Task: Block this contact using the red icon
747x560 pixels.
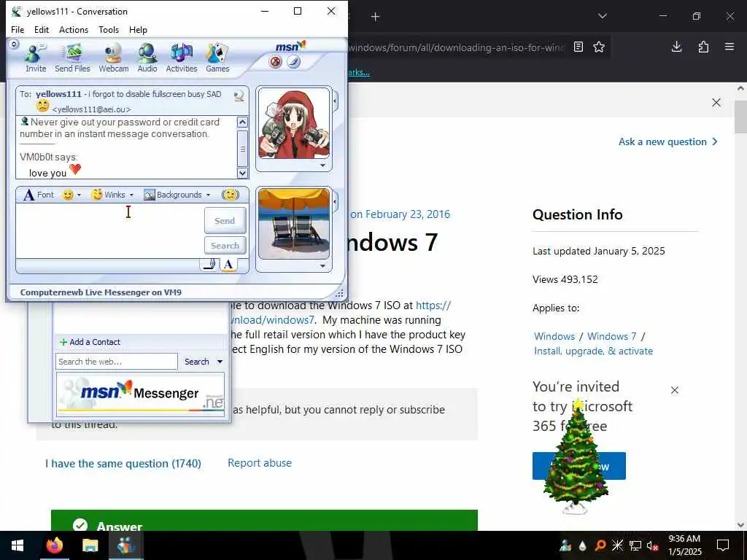Action: (x=275, y=62)
